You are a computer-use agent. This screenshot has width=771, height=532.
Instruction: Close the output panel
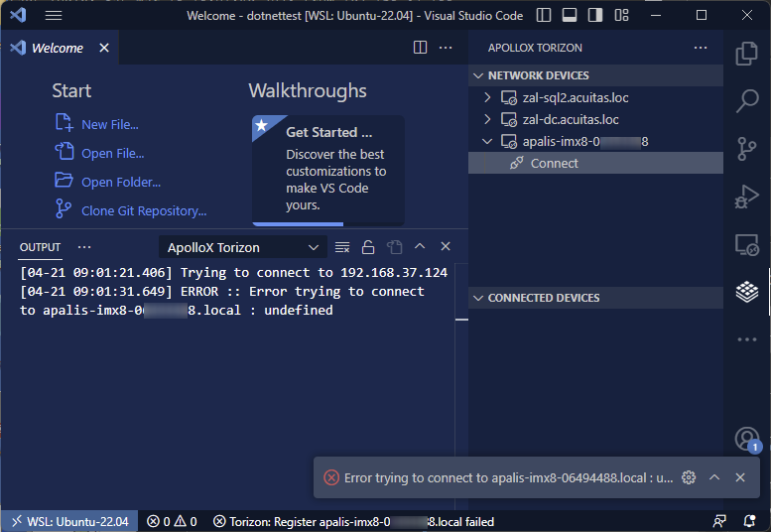445,246
